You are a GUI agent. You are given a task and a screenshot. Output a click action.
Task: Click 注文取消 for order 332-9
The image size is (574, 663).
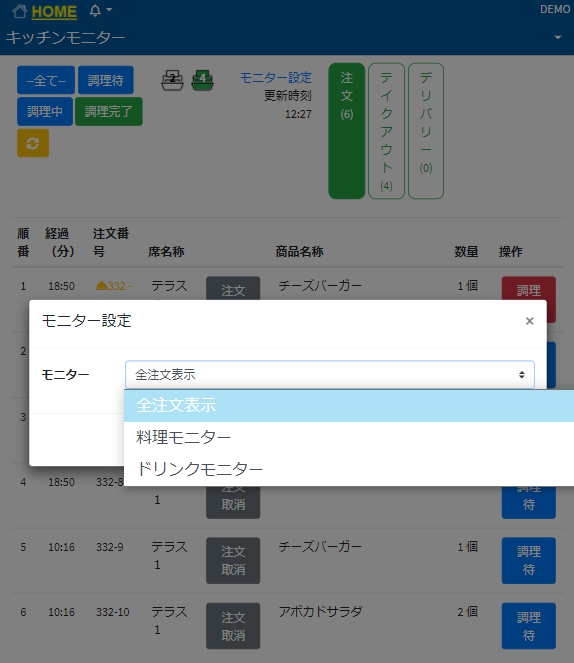(233, 561)
